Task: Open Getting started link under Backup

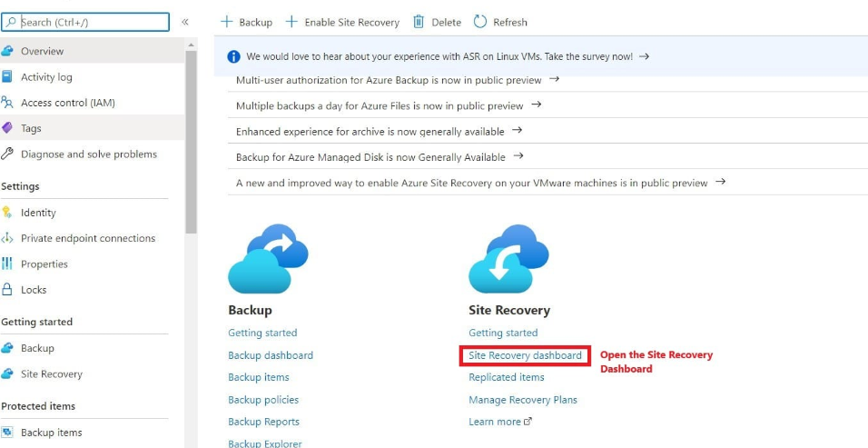Action: pos(262,333)
